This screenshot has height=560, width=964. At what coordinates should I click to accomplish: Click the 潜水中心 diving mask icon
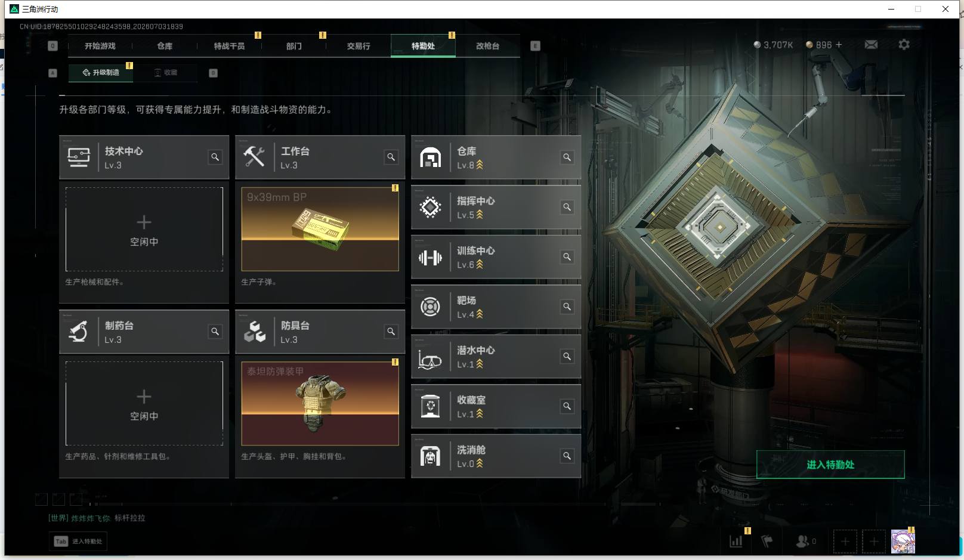tap(430, 357)
